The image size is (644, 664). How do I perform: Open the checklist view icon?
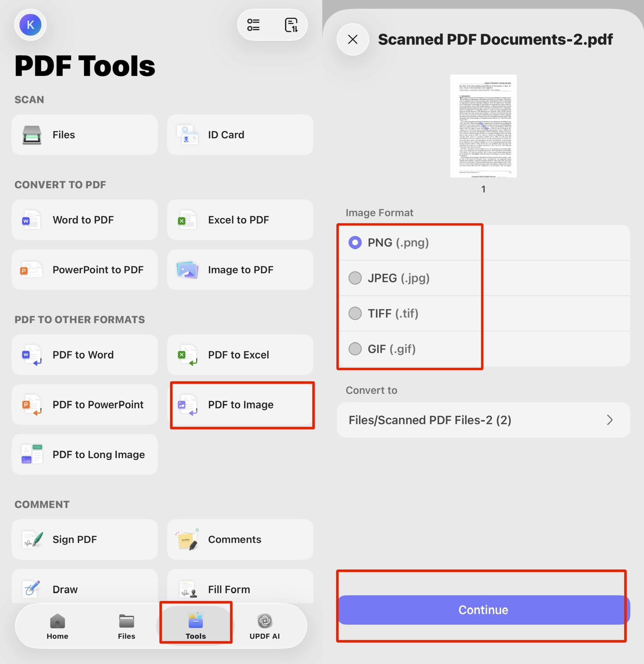coord(253,25)
